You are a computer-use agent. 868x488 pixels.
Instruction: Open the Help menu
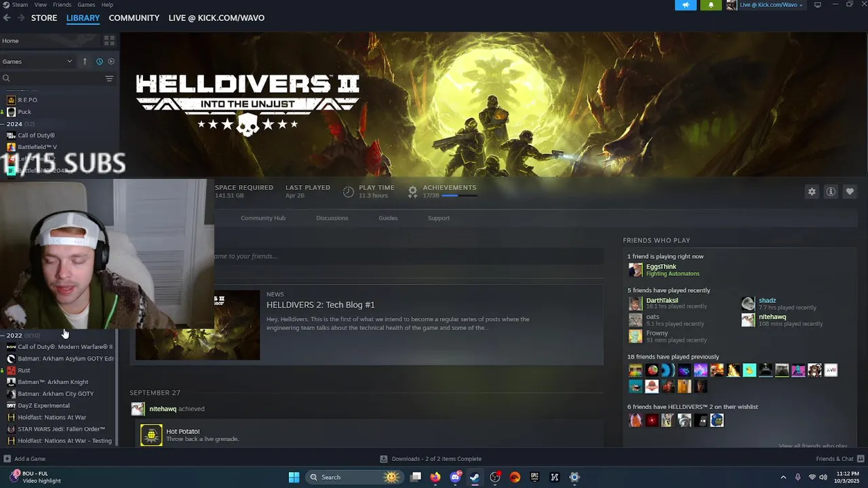point(107,5)
